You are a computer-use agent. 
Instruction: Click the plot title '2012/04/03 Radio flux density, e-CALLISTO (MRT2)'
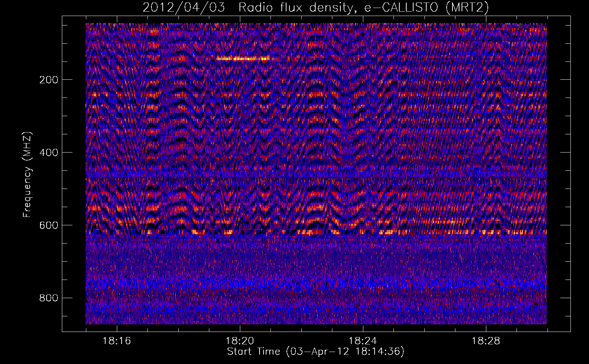tap(316, 7)
